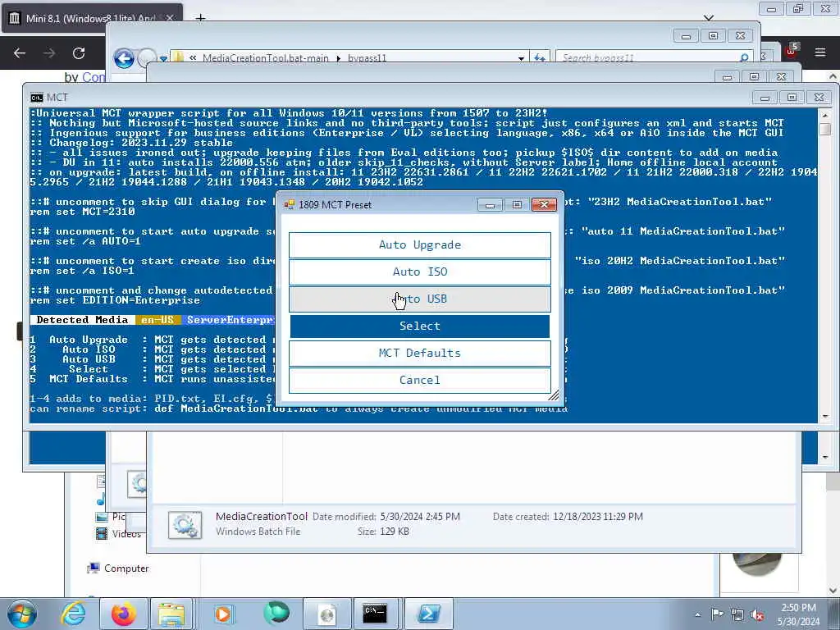Choose Auto ISO preset
Viewport: 840px width, 630px height.
(x=419, y=272)
